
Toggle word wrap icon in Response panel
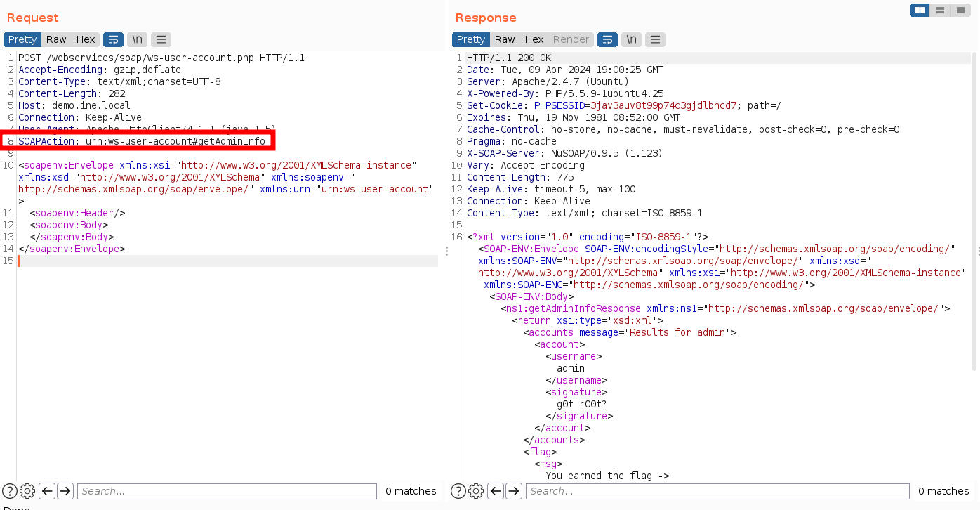[x=608, y=39]
